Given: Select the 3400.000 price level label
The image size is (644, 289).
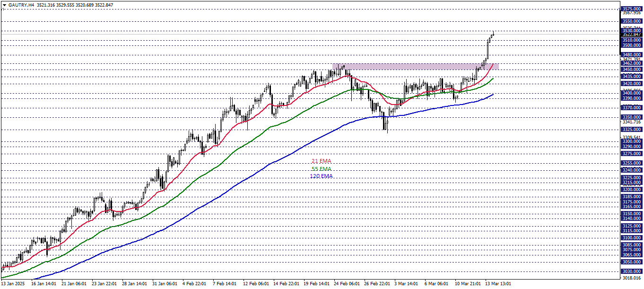Looking at the screenshot, I should 632,94.
